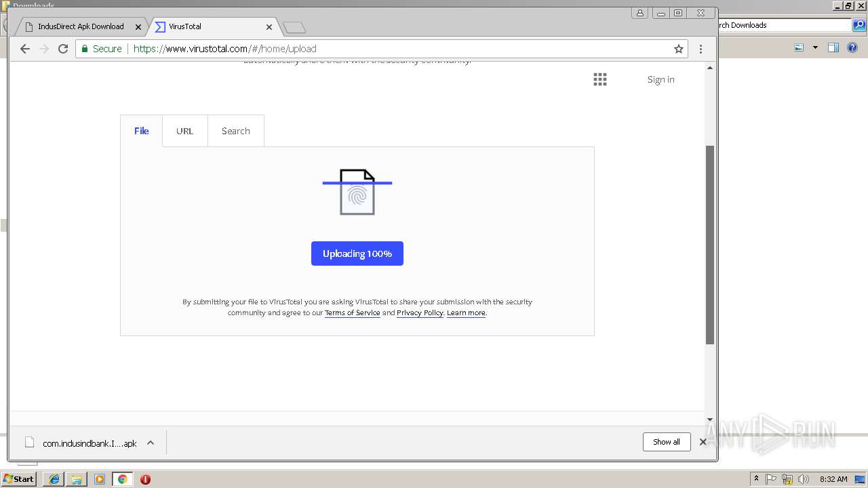Screen dimensions: 868x488
Task: Bookmark this page with the star icon
Action: [x=678, y=49]
